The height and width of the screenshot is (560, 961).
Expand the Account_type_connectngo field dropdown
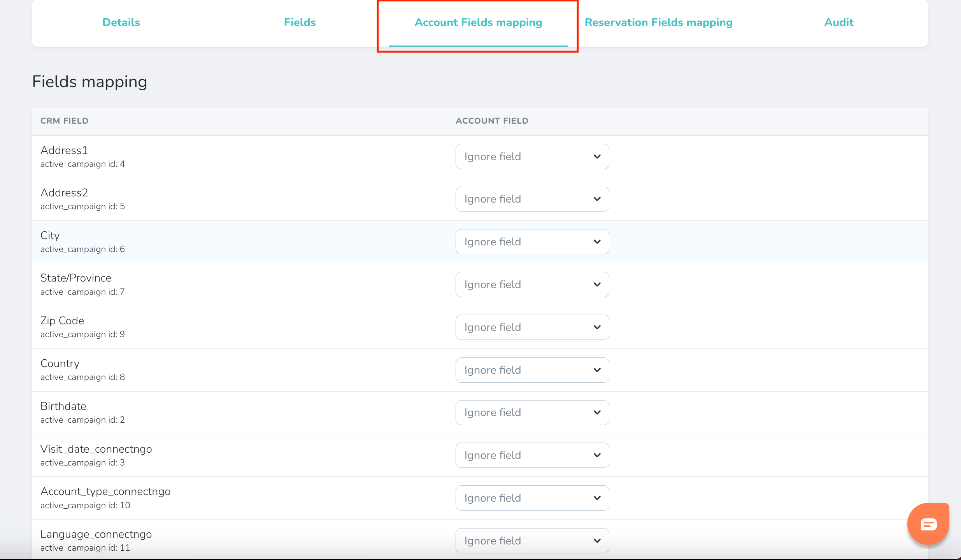coord(532,498)
